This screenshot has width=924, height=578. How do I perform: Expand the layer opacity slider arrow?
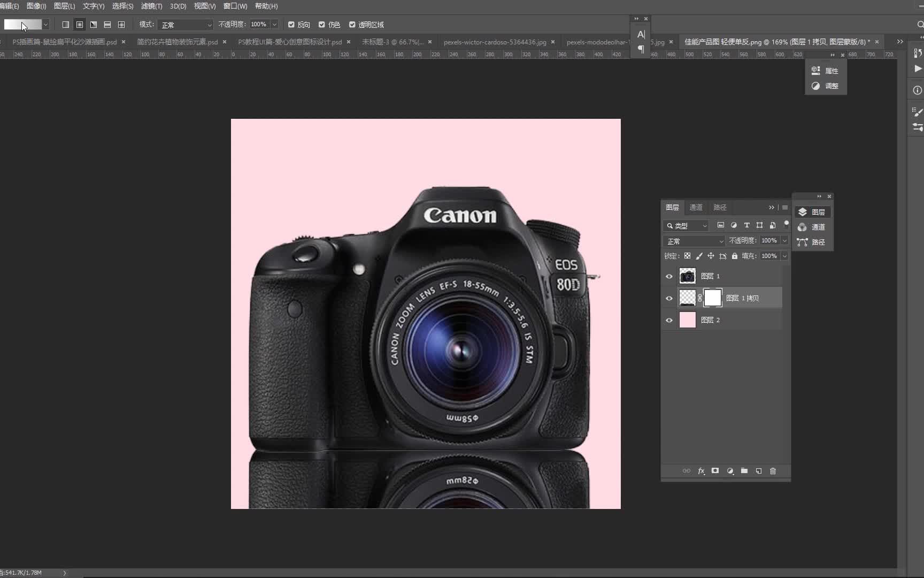(x=784, y=241)
